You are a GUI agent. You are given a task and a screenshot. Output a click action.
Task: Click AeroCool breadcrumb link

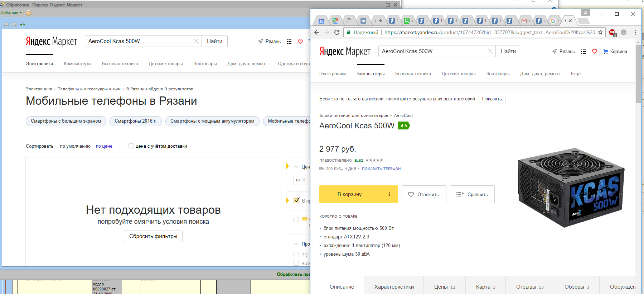tap(403, 115)
